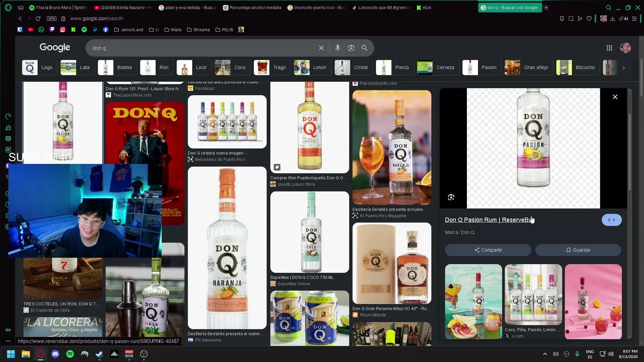Show more filter chips with arrow
This screenshot has height=362, width=644.
pos(623,67)
